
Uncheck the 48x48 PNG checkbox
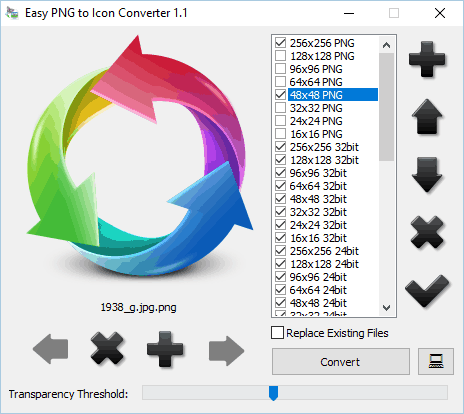tap(281, 95)
